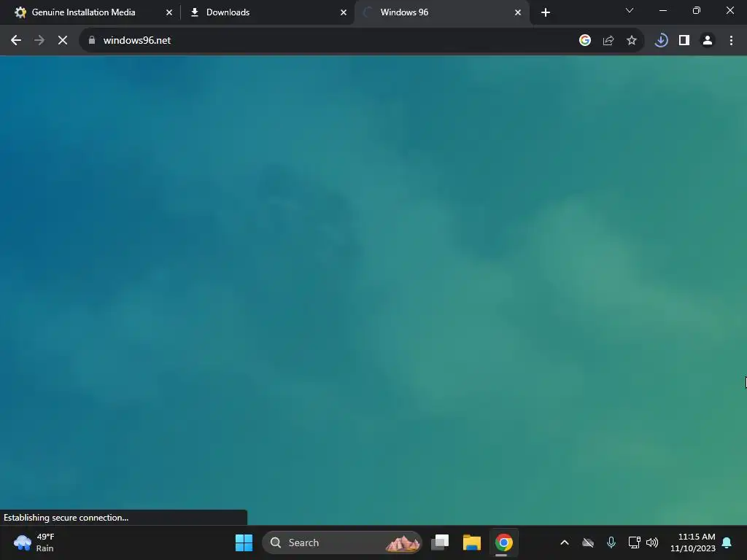Bookmark this tab with the star
This screenshot has height=560, width=747.
632,41
